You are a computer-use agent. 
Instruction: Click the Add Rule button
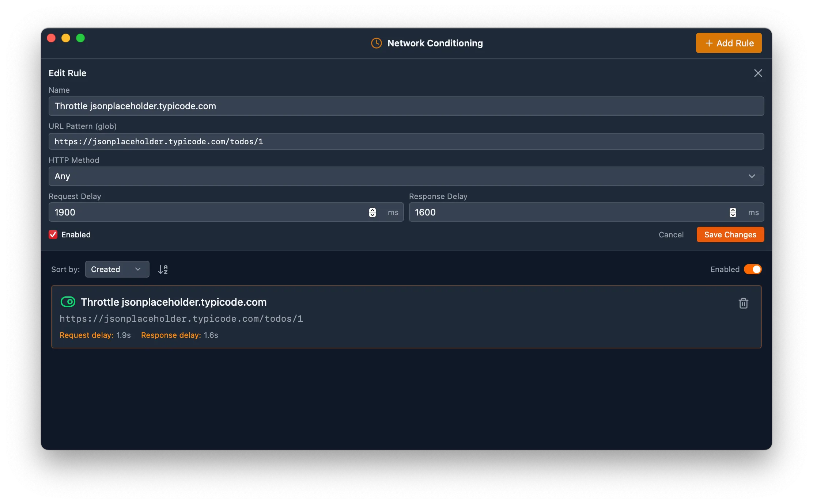click(729, 43)
